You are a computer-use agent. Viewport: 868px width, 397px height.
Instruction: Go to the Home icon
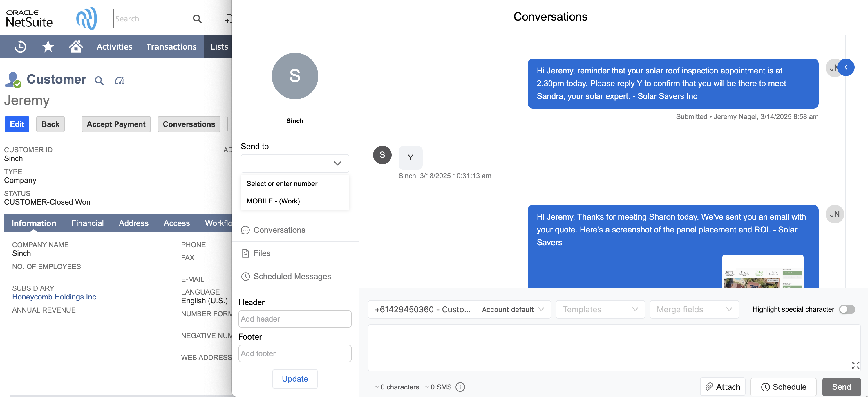(76, 46)
